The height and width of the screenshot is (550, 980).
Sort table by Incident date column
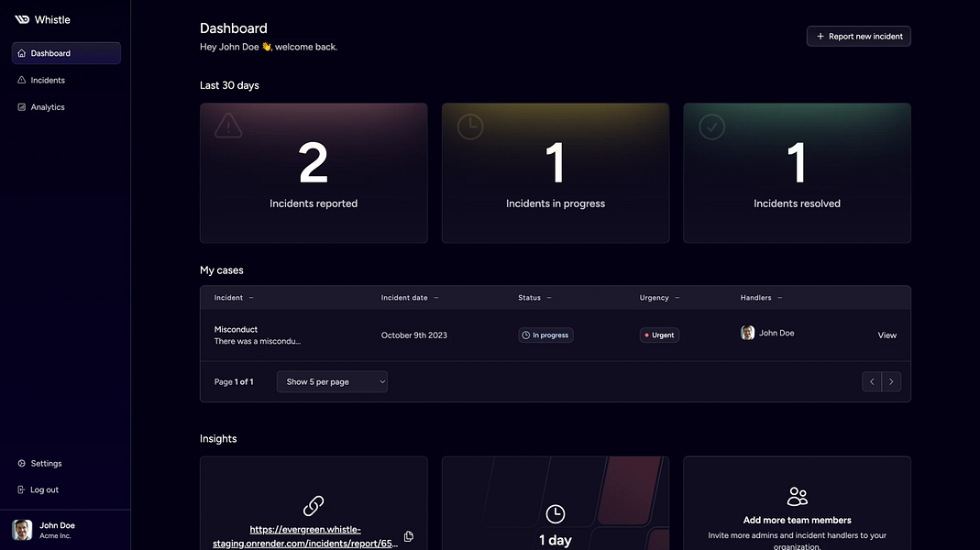(410, 298)
